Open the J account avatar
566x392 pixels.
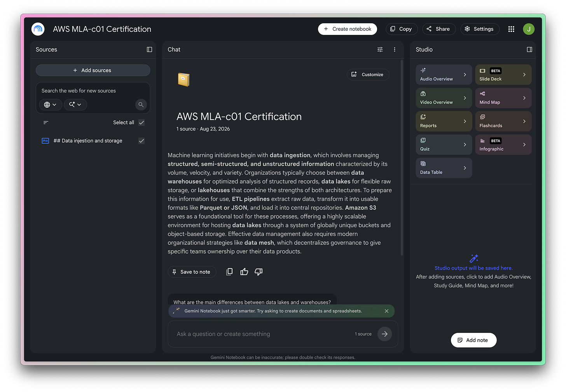[x=529, y=29]
